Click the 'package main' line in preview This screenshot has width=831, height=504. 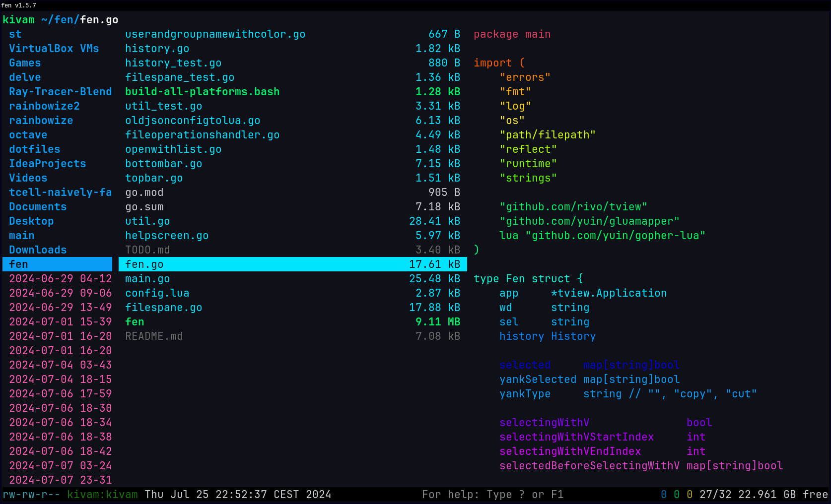click(x=512, y=34)
